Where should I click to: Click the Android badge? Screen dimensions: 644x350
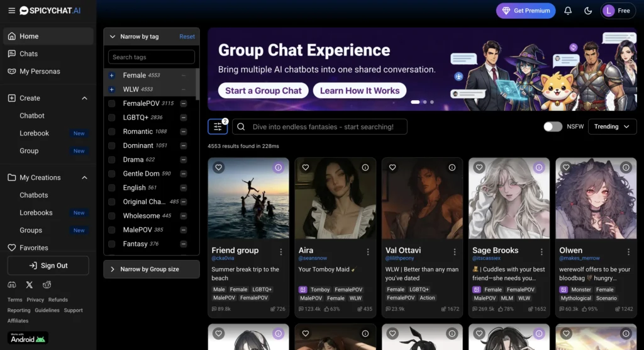point(28,338)
